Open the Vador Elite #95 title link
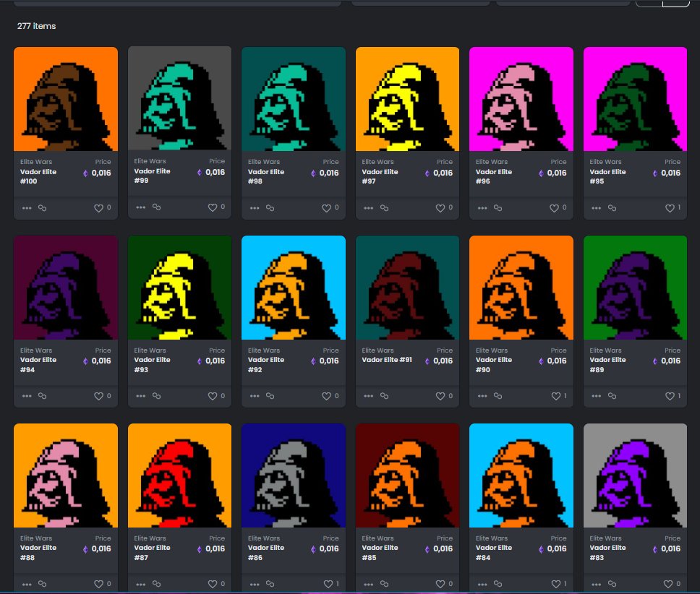Image resolution: width=700 pixels, height=594 pixels. pos(607,176)
